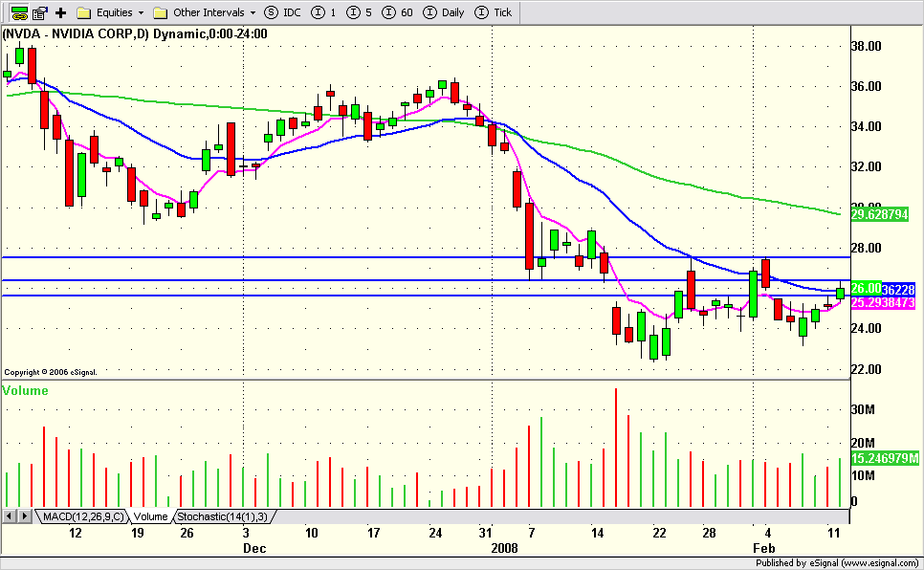Click the date label 19 on time axis
924x570 pixels.
pos(138,533)
